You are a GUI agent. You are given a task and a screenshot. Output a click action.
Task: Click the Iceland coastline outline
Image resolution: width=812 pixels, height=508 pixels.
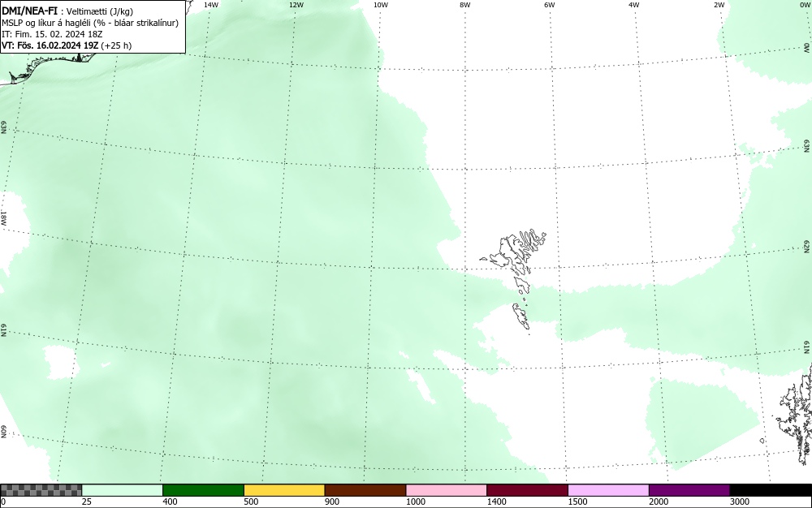point(50,68)
